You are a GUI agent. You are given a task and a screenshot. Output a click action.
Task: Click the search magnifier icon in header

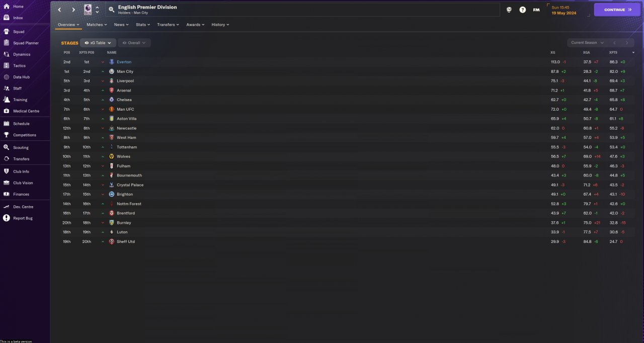pos(112,10)
